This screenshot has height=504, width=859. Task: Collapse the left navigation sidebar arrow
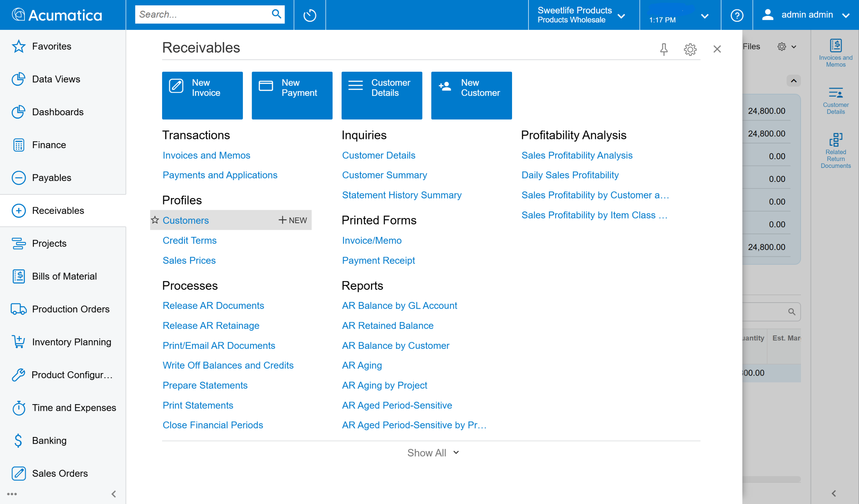tap(114, 494)
